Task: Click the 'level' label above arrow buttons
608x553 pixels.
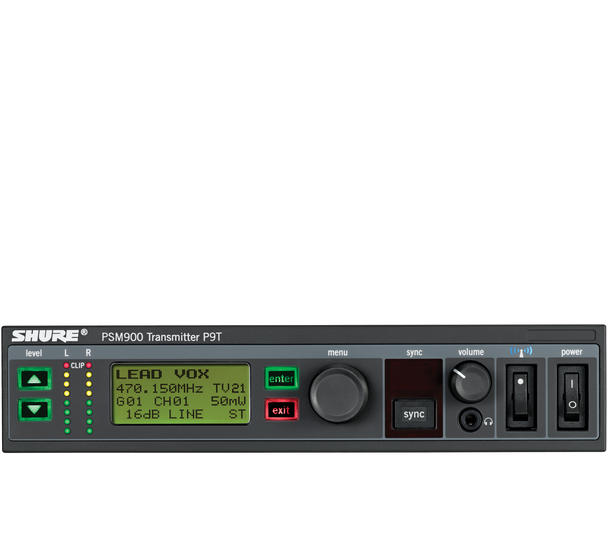Action: [x=34, y=353]
